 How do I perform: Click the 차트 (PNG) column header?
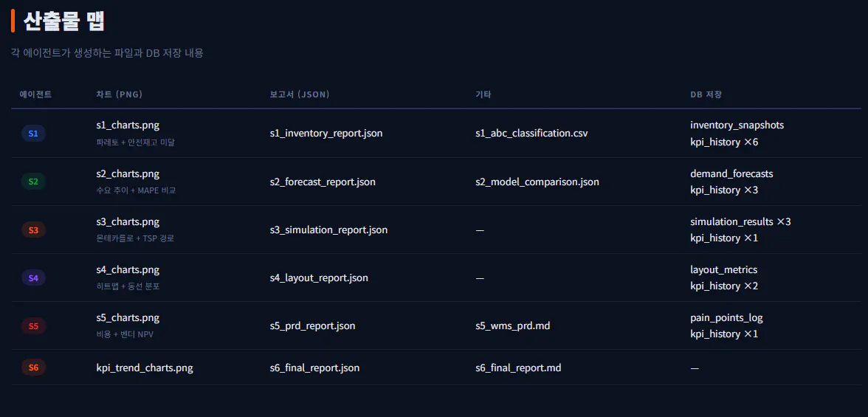coord(119,94)
